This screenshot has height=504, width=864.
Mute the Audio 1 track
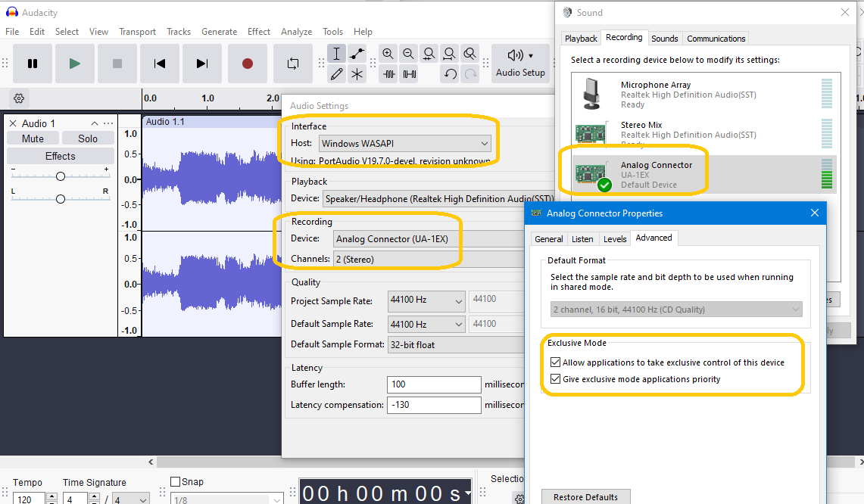click(x=33, y=138)
